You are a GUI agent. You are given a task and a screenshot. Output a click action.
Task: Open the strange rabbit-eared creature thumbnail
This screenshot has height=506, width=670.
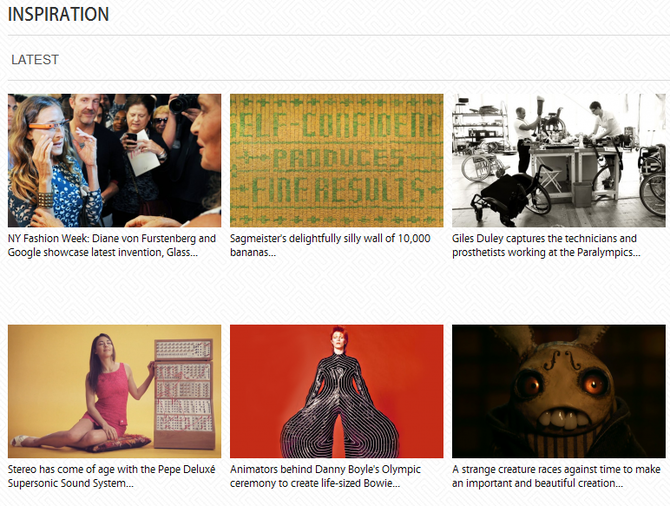coord(559,391)
